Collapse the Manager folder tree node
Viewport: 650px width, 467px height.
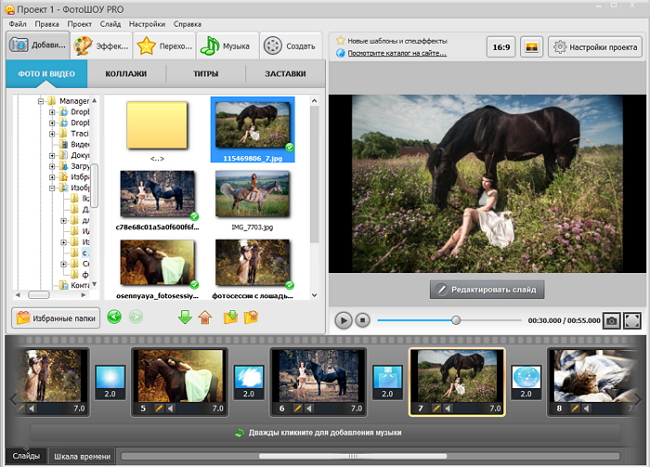pos(41,101)
